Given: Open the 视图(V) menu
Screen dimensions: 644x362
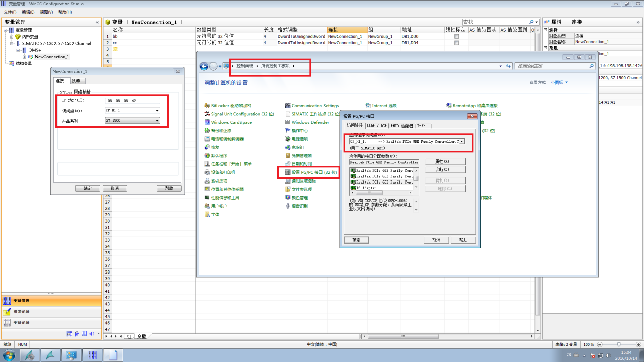Looking at the screenshot, I should click(x=46, y=12).
